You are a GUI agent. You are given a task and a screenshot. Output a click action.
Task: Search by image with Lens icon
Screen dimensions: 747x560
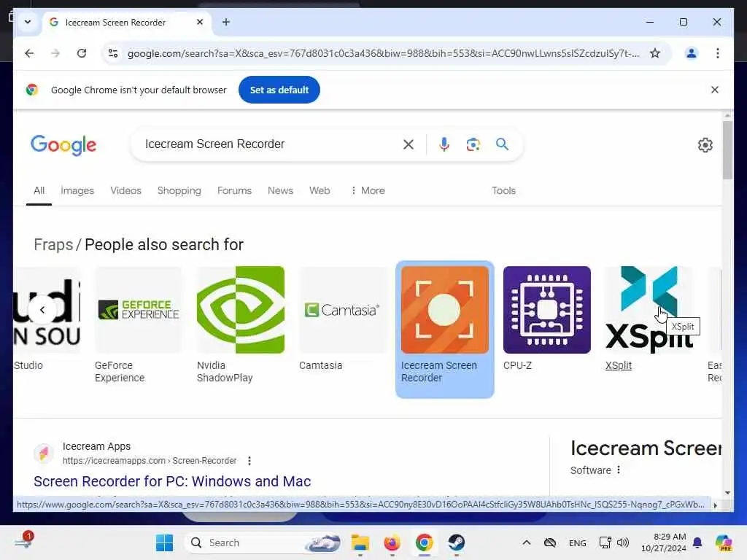[x=473, y=144]
